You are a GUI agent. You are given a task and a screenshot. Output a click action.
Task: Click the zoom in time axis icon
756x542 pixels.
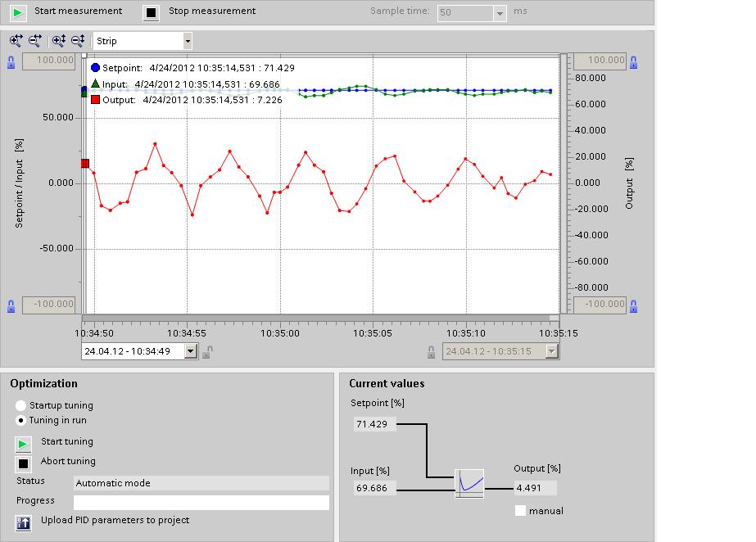[16, 41]
